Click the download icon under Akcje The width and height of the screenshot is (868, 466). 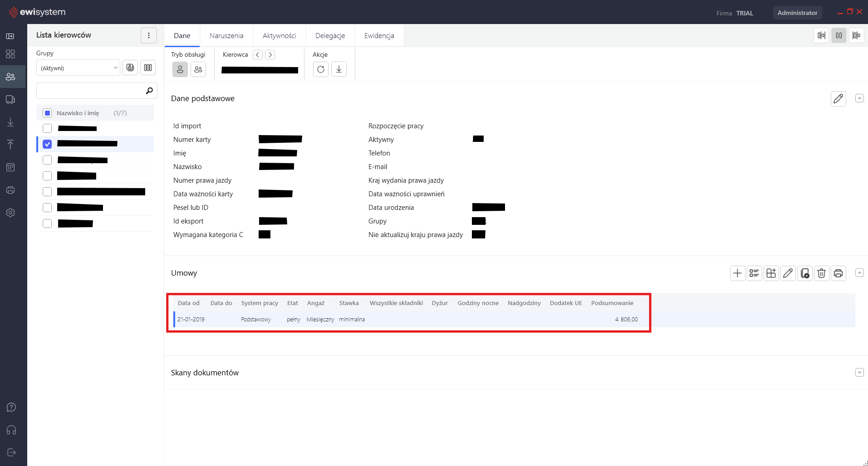point(339,69)
